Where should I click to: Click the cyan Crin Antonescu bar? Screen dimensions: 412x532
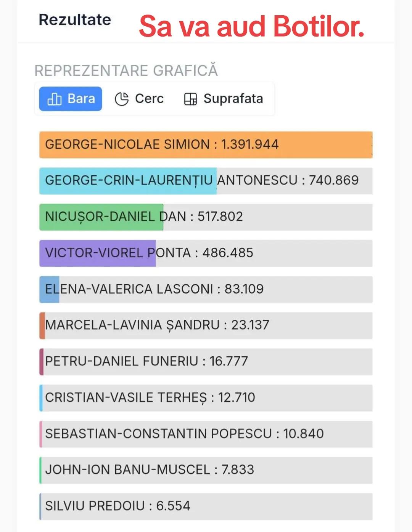pyautogui.click(x=128, y=181)
